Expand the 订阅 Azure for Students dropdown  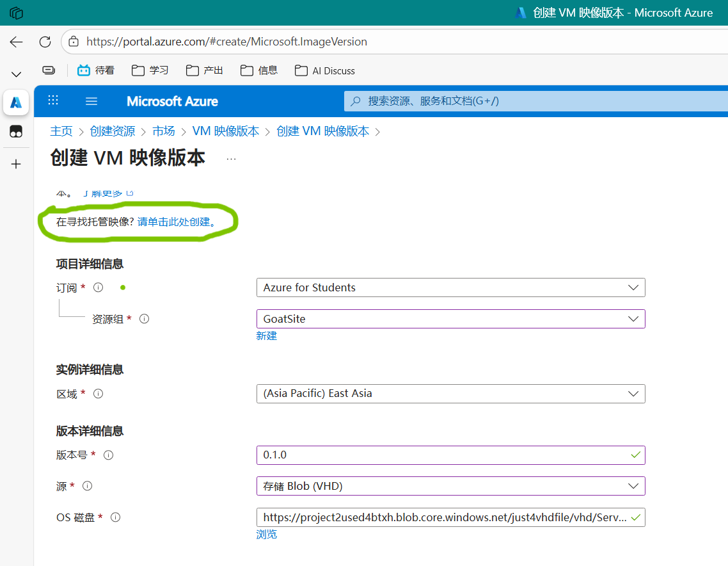[450, 287]
